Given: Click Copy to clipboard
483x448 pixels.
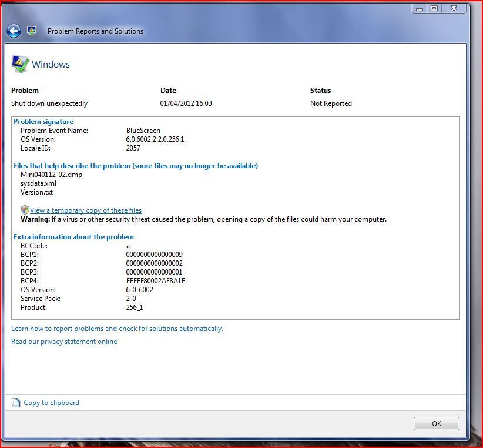Looking at the screenshot, I should tap(52, 403).
